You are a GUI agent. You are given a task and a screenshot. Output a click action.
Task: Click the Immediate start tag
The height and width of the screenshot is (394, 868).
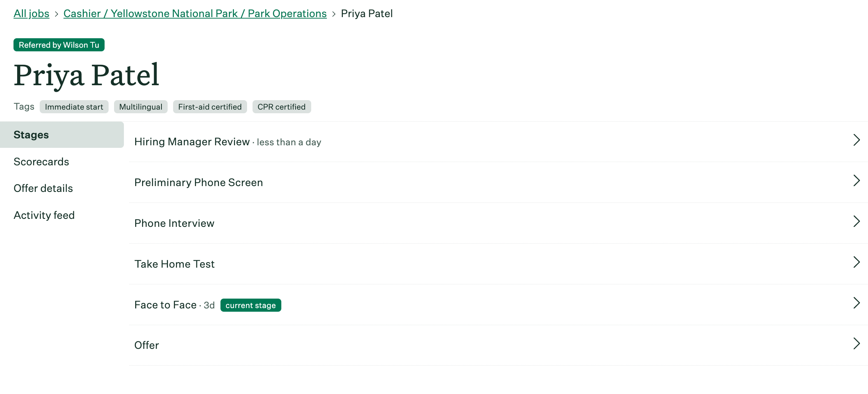(74, 107)
